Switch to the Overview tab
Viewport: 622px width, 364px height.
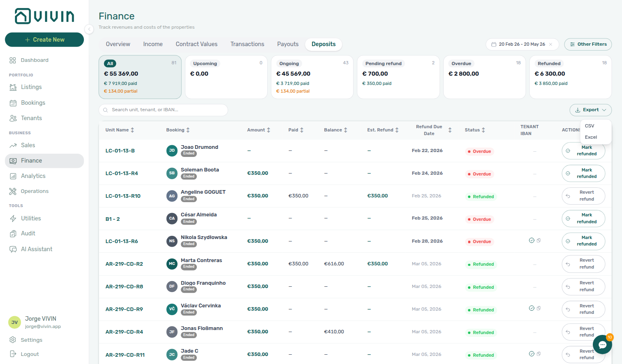coord(118,44)
